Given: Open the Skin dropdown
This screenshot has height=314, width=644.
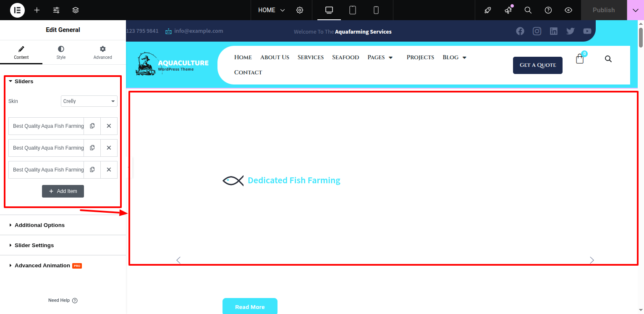Looking at the screenshot, I should 89,101.
